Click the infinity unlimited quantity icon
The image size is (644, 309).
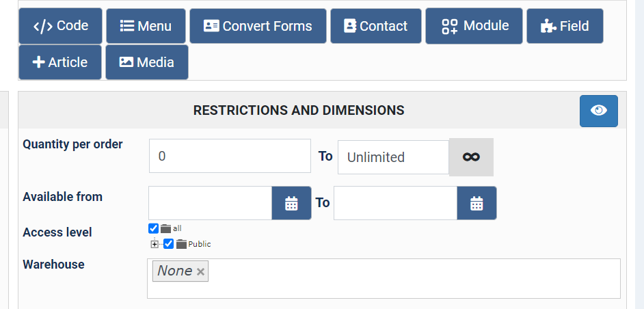coord(471,157)
